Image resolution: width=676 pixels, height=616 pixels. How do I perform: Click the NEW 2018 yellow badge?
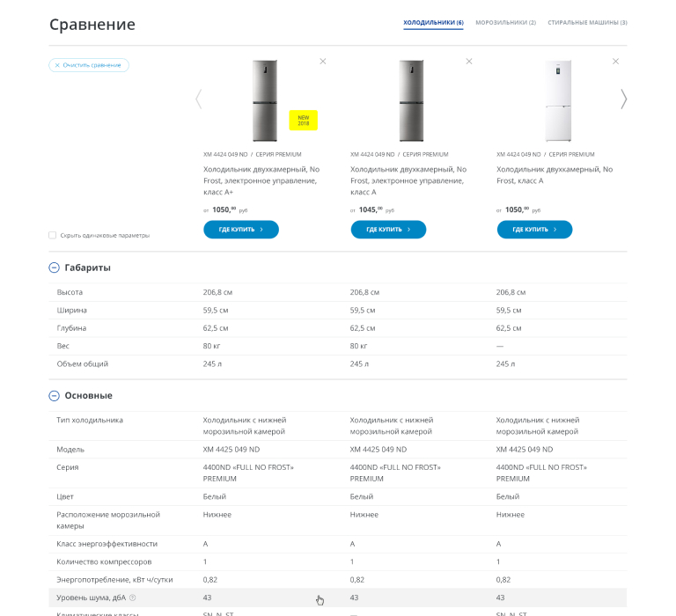point(304,120)
